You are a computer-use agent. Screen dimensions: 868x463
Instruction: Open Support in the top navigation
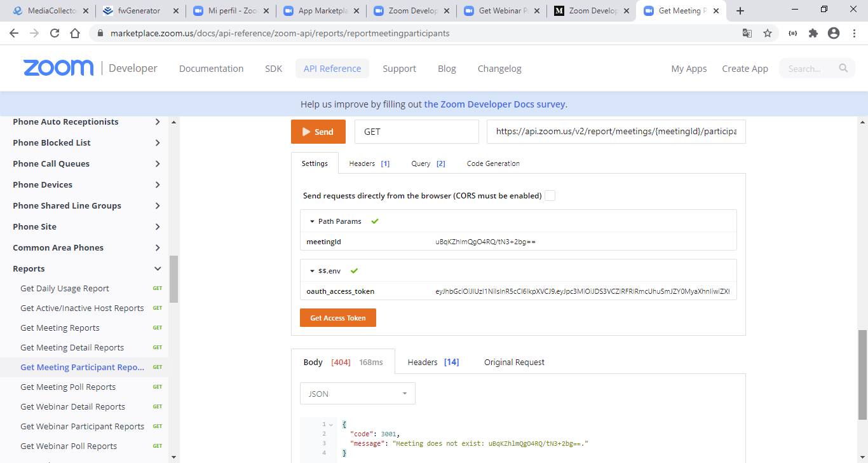coord(399,68)
